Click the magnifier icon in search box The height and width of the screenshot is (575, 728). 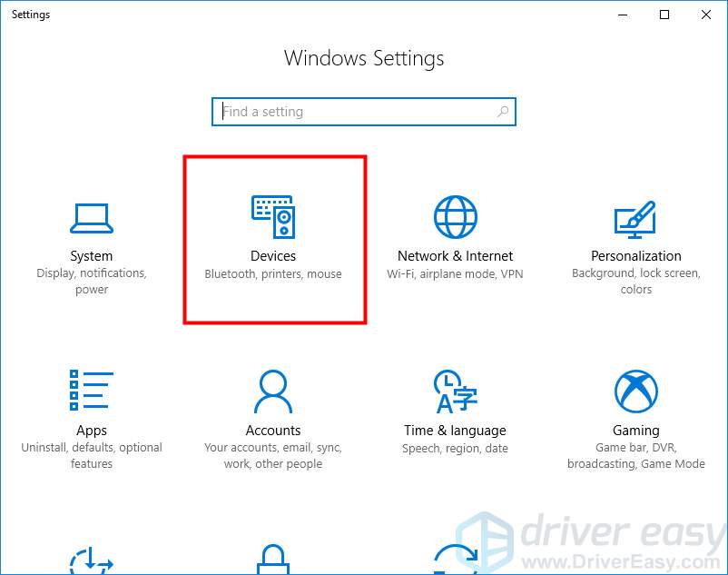pyautogui.click(x=503, y=112)
